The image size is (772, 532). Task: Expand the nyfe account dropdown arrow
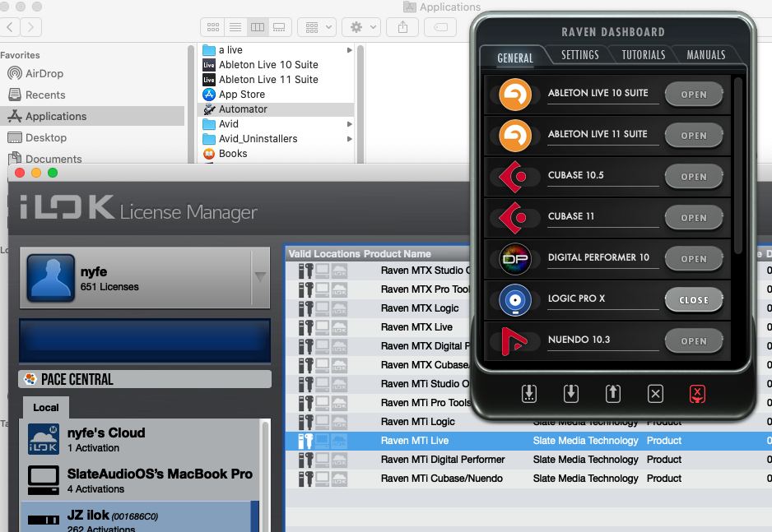pos(260,278)
